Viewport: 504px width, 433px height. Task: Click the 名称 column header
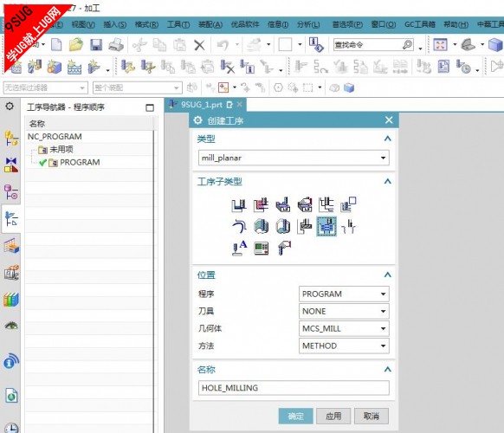[x=90, y=124]
